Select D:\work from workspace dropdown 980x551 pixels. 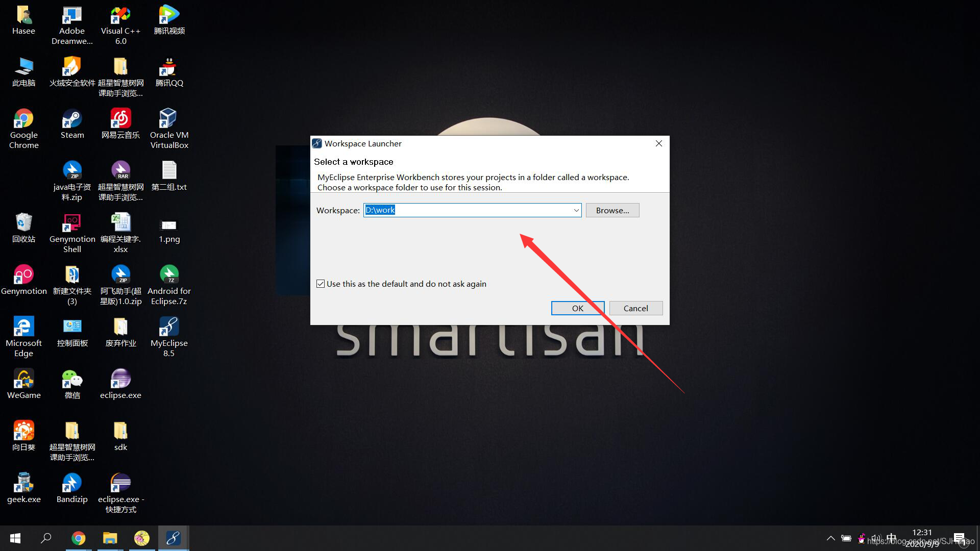point(575,210)
